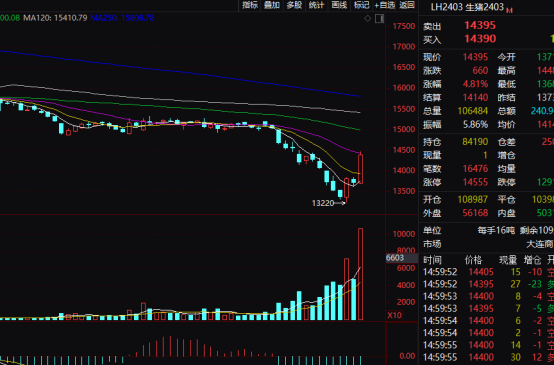Screen dimensions: 554x365
Task: Click the LH2403 生猪2403 contract title
Action: pos(467,7)
